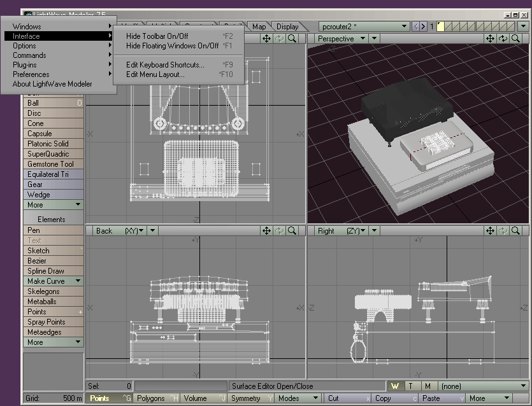Activate the W weight map mode button
Screen dimensions: 532x406
[395, 385]
